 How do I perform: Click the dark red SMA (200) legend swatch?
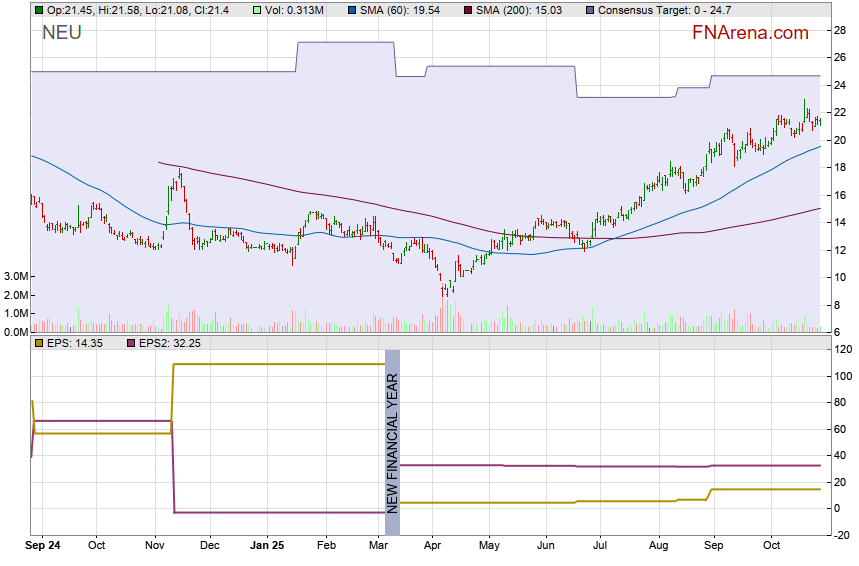coord(467,9)
